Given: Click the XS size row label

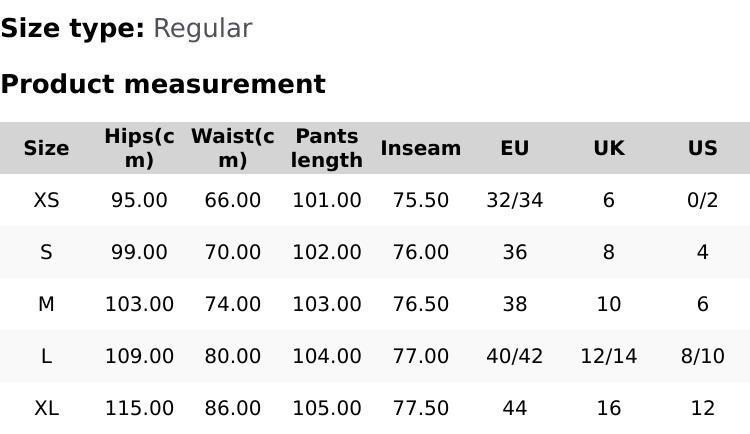Looking at the screenshot, I should click(x=46, y=201).
